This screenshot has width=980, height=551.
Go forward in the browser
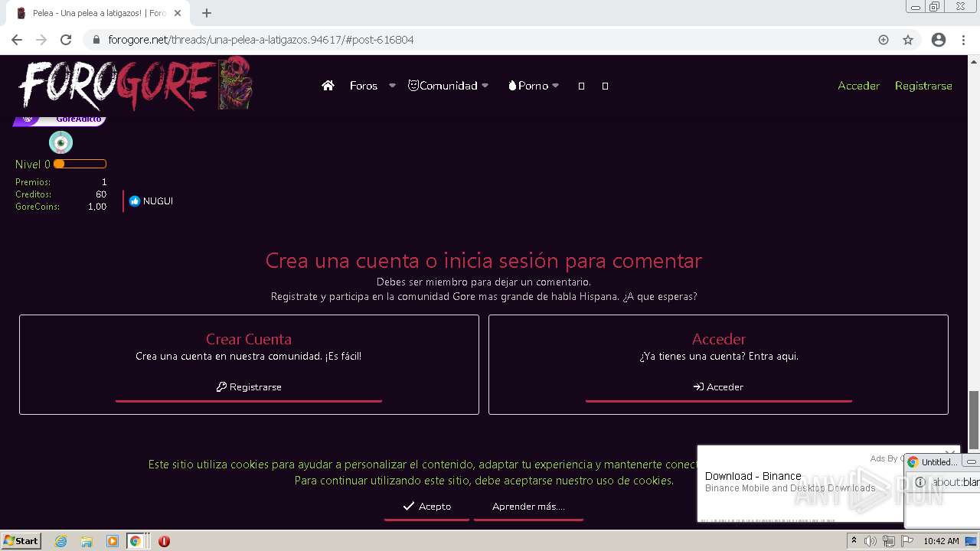pos(41,40)
